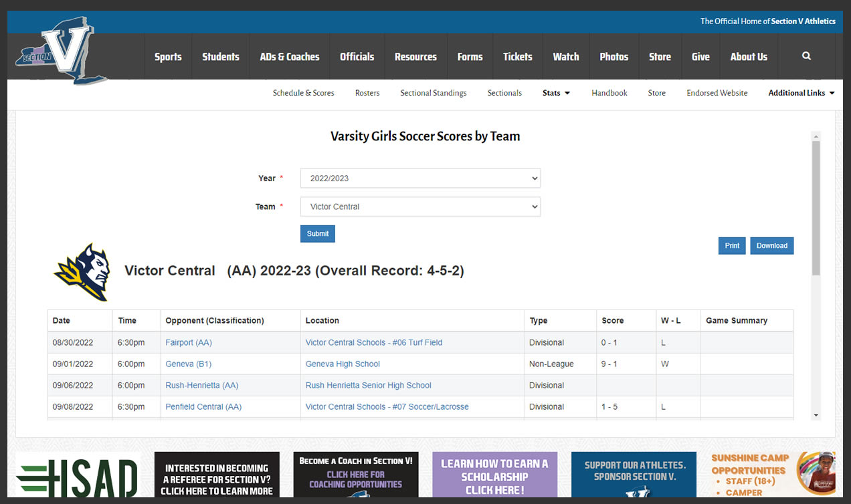Open the Fairport (AA) opponent link

[189, 342]
